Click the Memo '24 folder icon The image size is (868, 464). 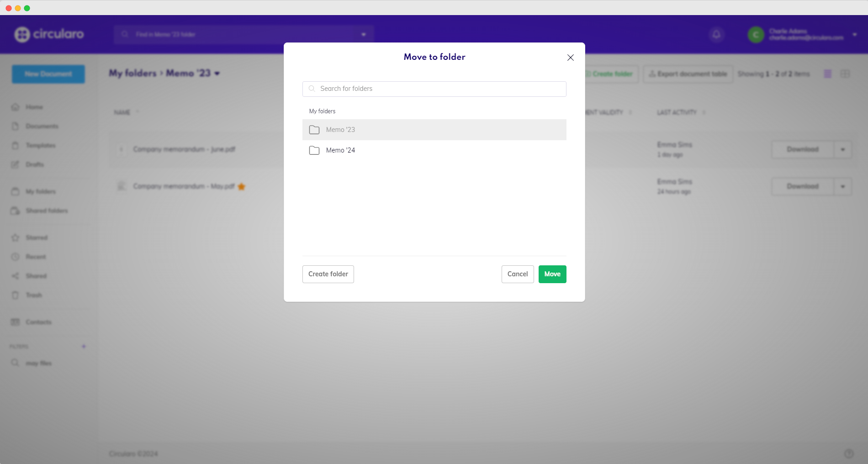[314, 150]
